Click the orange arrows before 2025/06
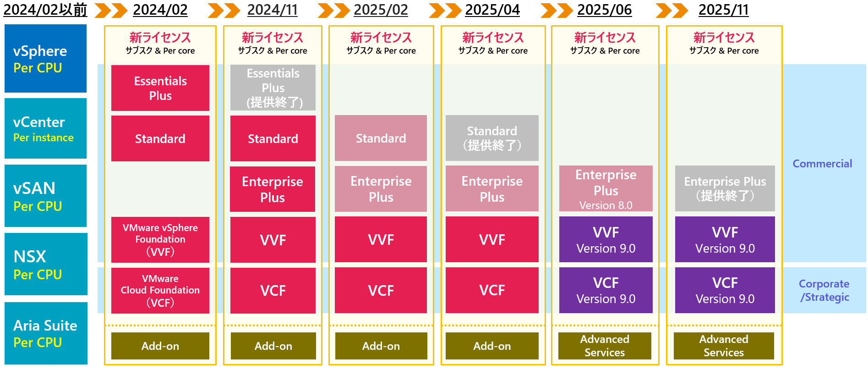Screen dimensions: 868x370 click(x=557, y=11)
